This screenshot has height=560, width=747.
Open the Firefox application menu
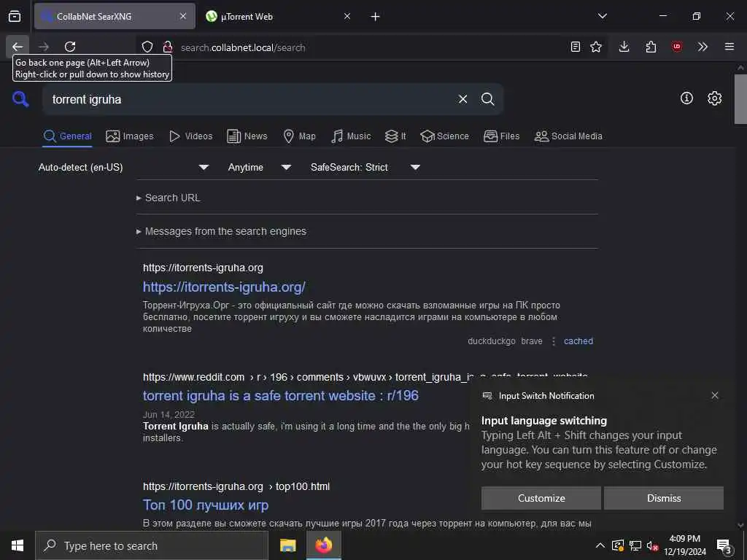[x=729, y=47]
